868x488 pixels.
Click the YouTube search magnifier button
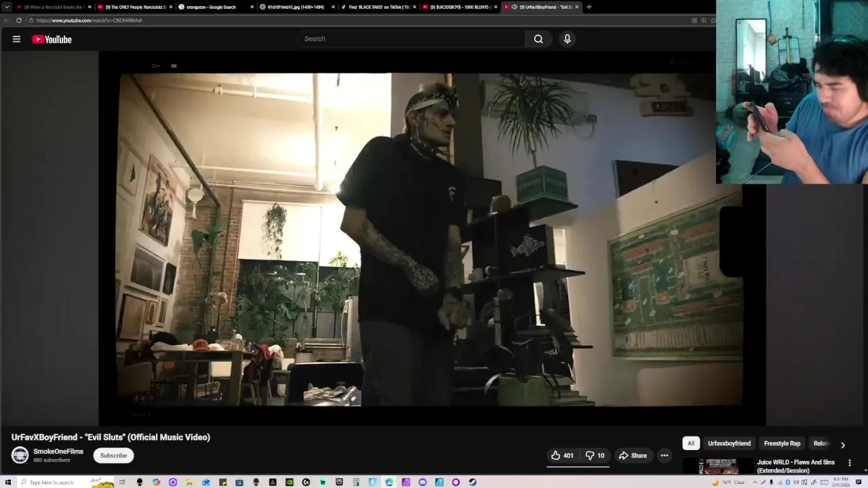[x=538, y=39]
